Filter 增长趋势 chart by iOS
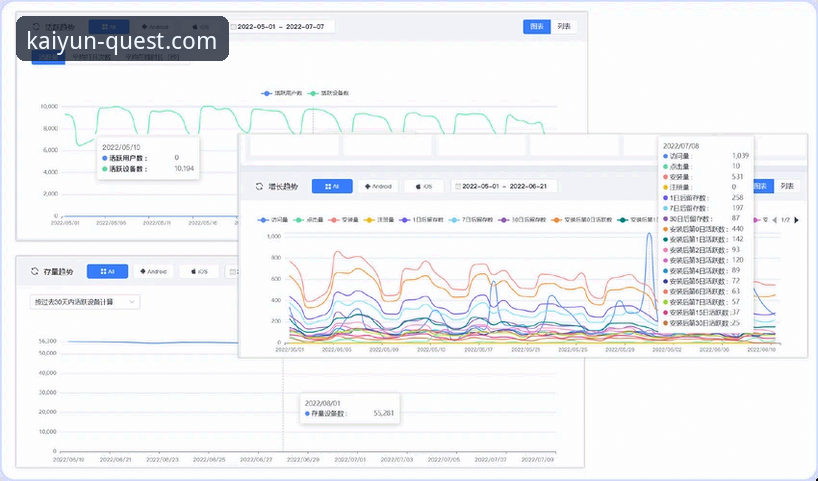 click(423, 186)
